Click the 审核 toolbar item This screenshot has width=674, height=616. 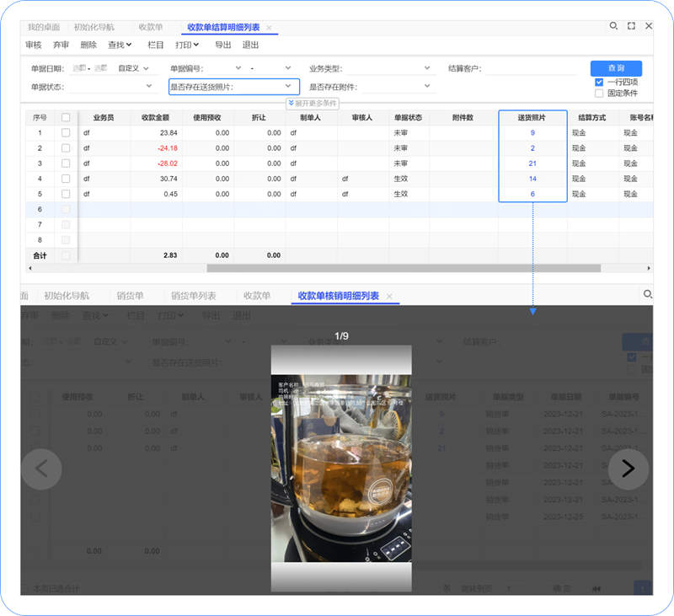pyautogui.click(x=34, y=45)
